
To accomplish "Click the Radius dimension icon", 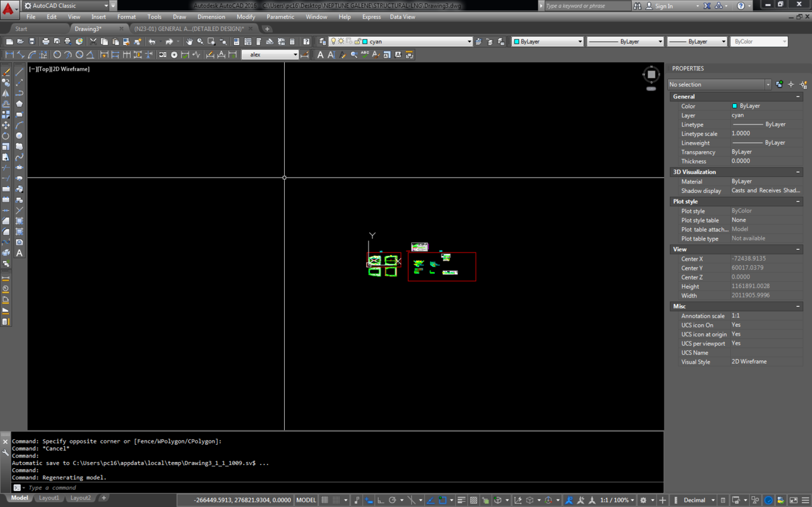I will [x=57, y=55].
